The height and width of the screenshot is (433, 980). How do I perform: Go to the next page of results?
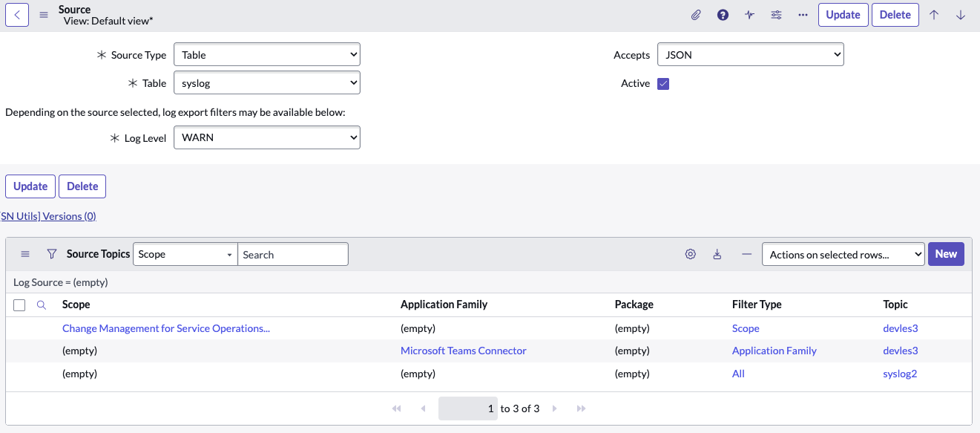[554, 408]
